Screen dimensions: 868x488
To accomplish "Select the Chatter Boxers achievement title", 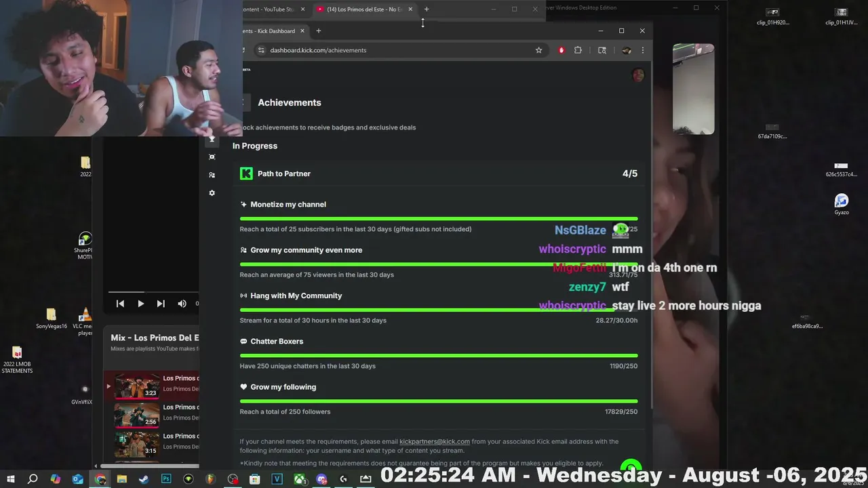I will click(277, 342).
